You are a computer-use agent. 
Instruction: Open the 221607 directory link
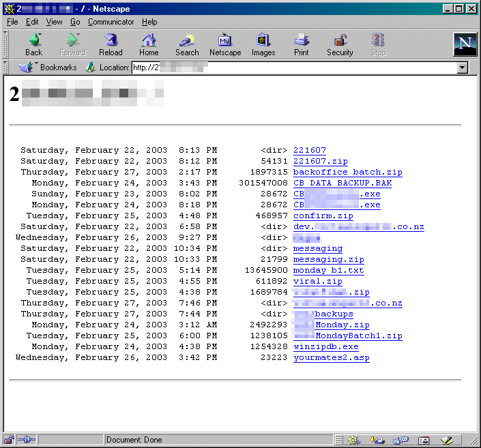pos(309,151)
